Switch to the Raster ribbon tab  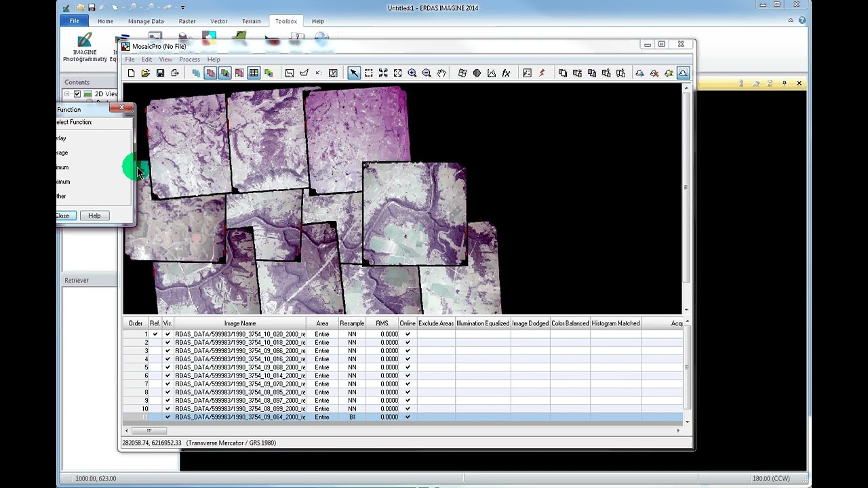[x=187, y=21]
